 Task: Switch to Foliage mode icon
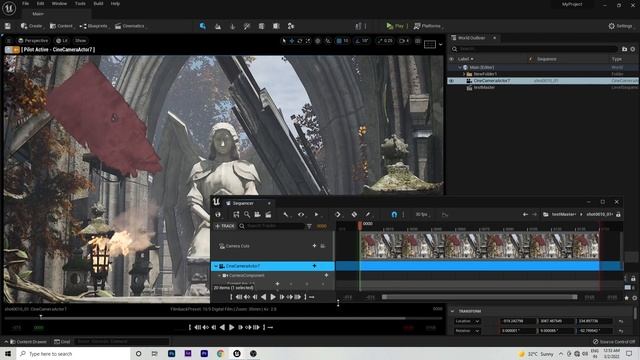(x=233, y=26)
